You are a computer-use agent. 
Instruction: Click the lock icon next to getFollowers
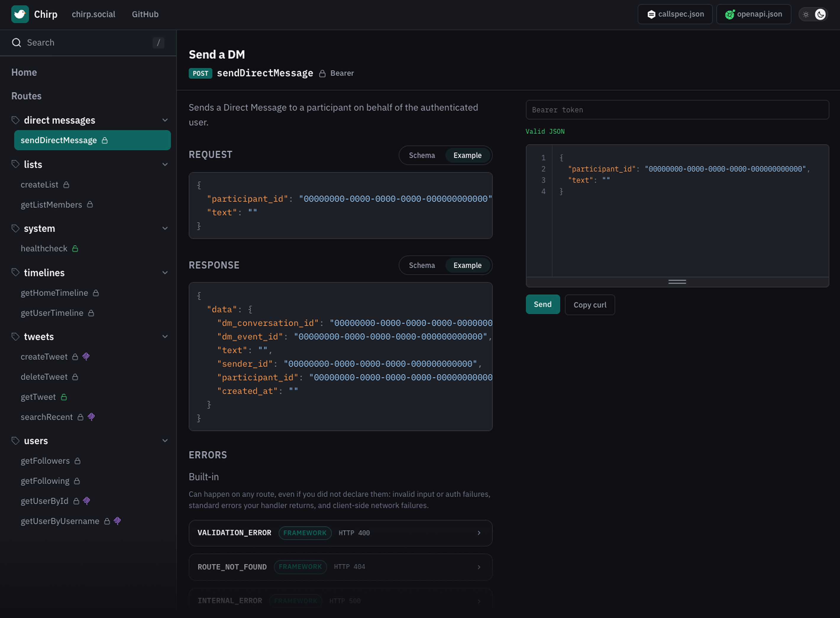77,461
